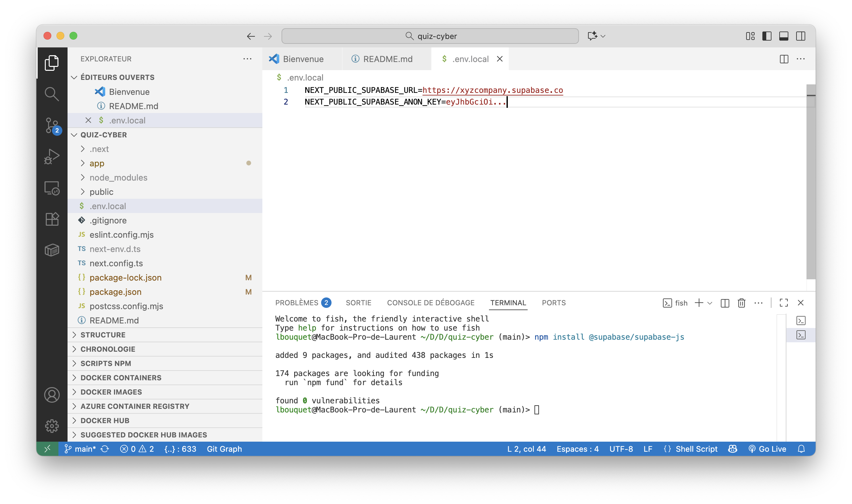Screen dimensions: 852x504
Task: Toggle the secondary sidebar visibility
Action: coord(800,36)
